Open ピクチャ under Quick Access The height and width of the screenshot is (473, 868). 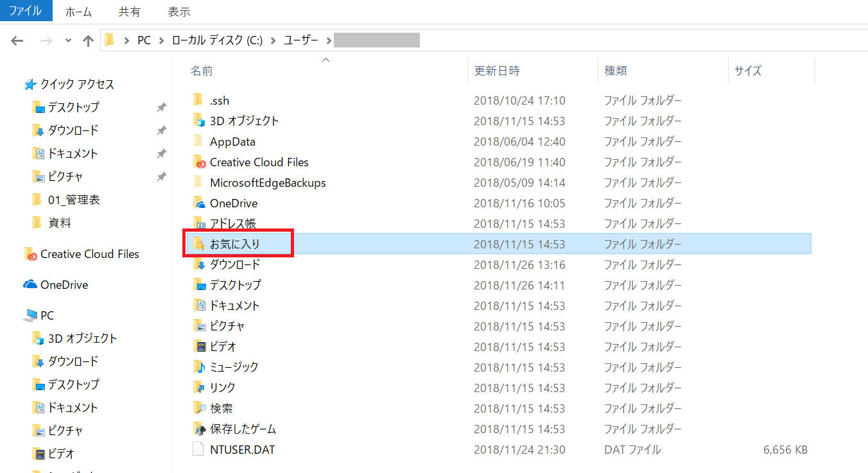pyautogui.click(x=65, y=176)
